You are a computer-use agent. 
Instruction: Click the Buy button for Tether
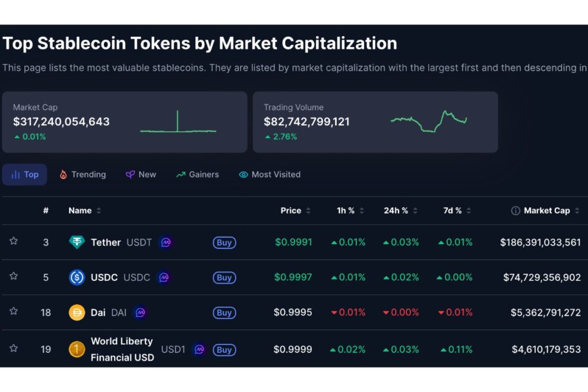pyautogui.click(x=225, y=242)
